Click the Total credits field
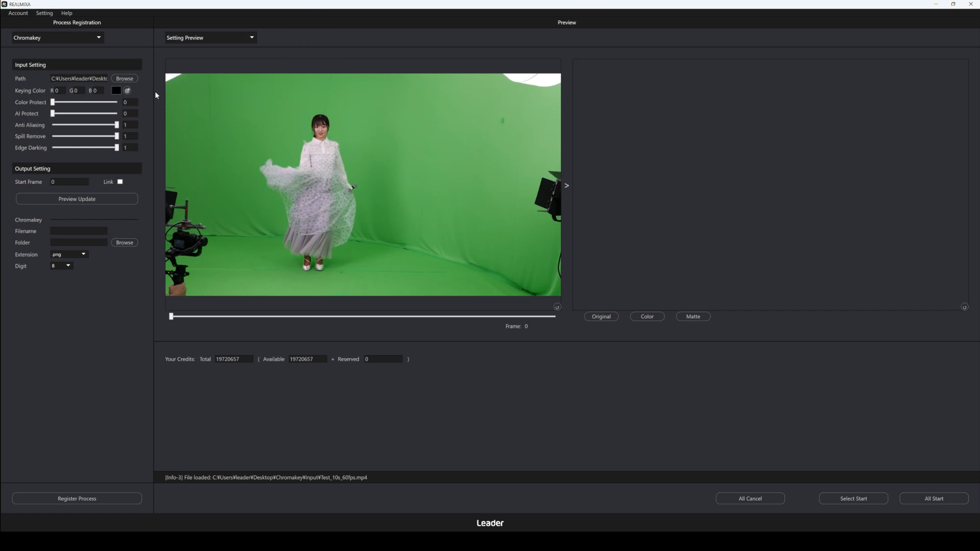 click(234, 359)
